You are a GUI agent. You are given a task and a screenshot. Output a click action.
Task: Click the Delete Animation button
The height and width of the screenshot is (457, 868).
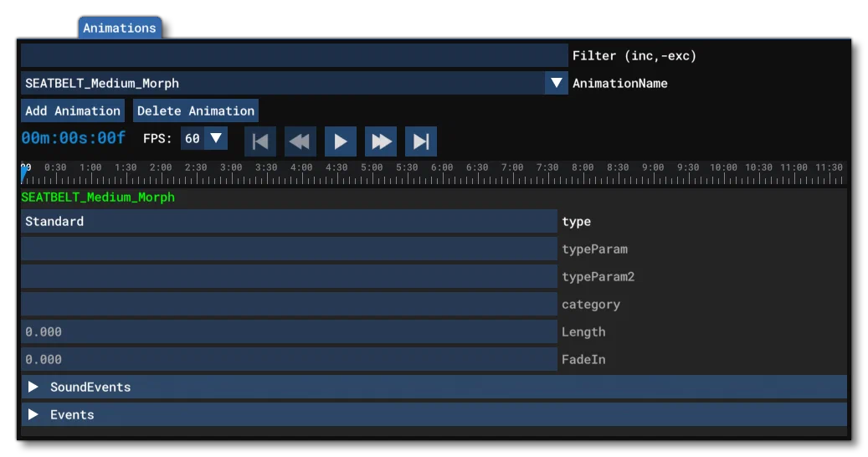click(195, 110)
